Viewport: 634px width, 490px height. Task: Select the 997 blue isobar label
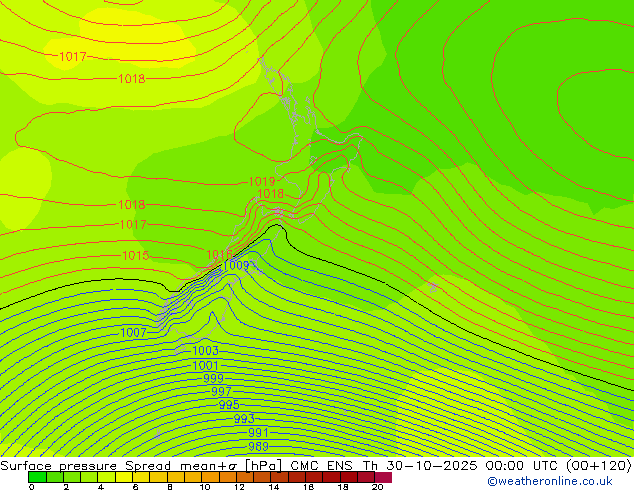(221, 391)
